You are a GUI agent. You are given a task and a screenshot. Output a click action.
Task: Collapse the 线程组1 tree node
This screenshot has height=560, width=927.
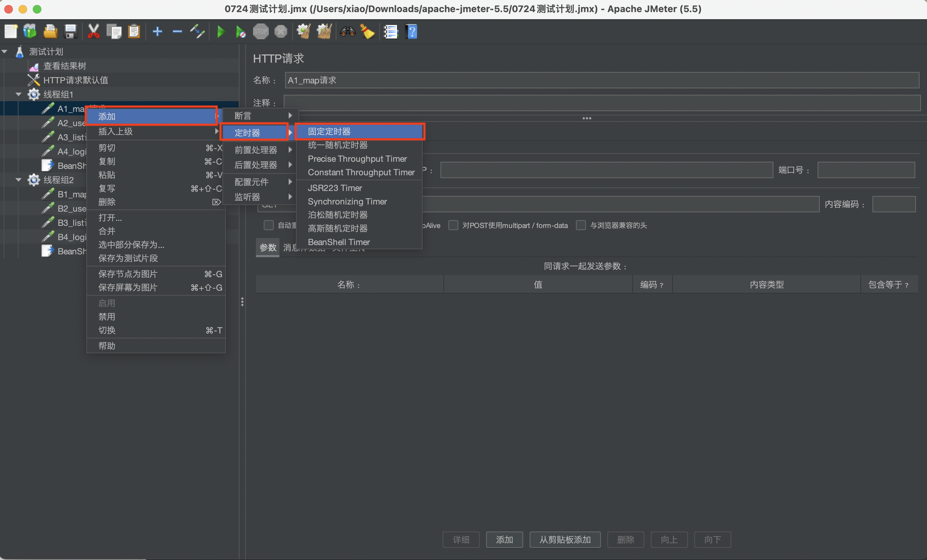19,94
